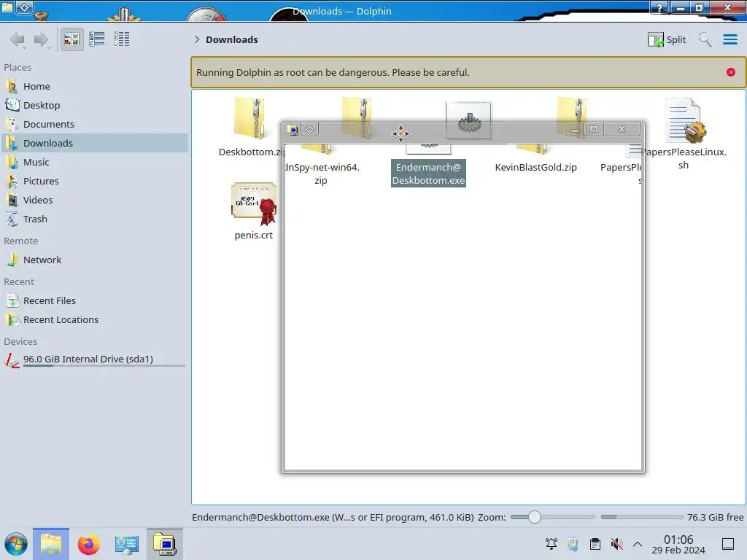Open the clipboard tray icon

pyautogui.click(x=595, y=544)
